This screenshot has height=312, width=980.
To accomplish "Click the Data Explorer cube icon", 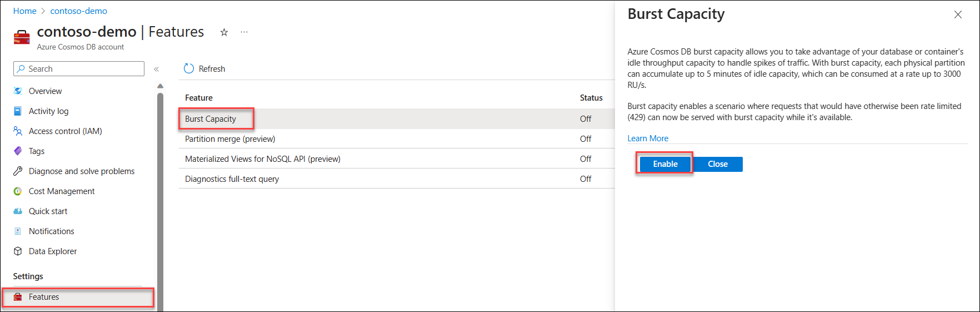I will click(x=18, y=251).
